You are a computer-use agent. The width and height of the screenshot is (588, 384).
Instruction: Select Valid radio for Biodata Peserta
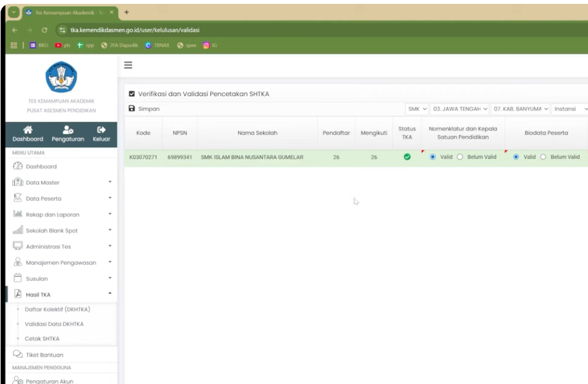[x=517, y=157]
